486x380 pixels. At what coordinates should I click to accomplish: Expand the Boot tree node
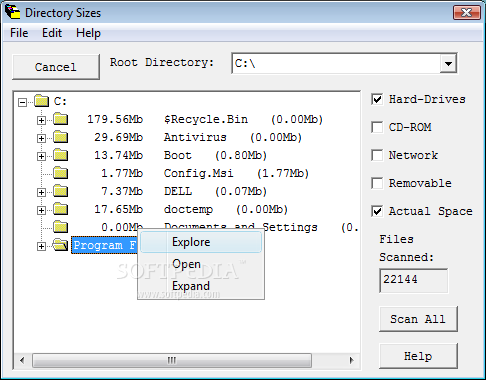coord(41,156)
